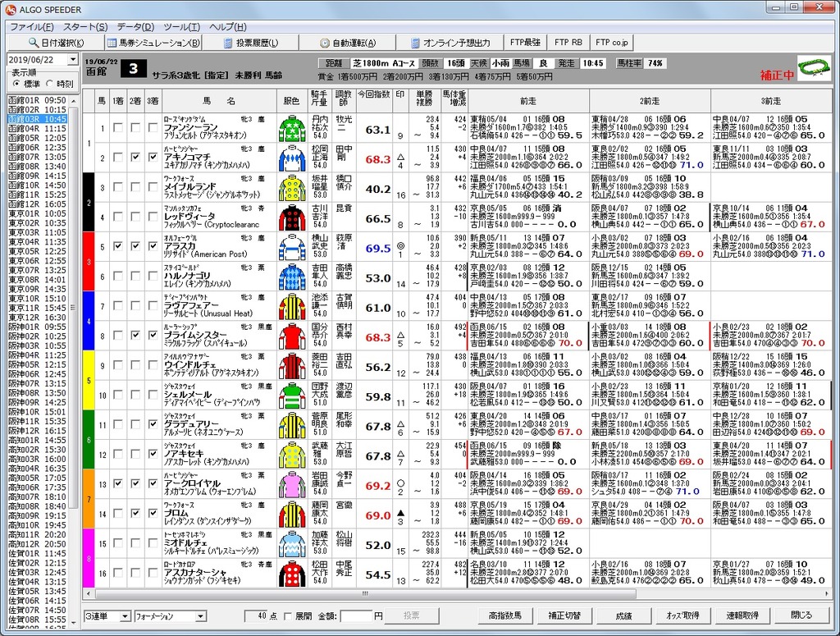Click jockey silks icon for レッドヴィータ

(x=292, y=218)
